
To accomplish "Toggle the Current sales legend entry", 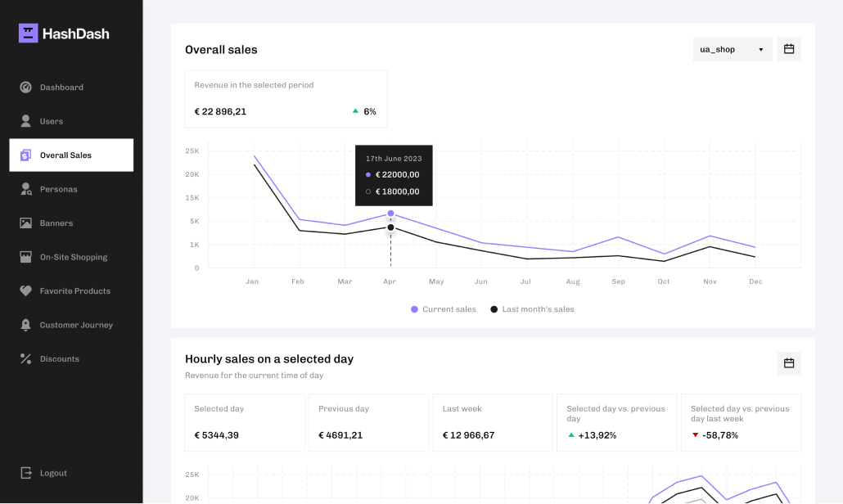I will [x=443, y=308].
